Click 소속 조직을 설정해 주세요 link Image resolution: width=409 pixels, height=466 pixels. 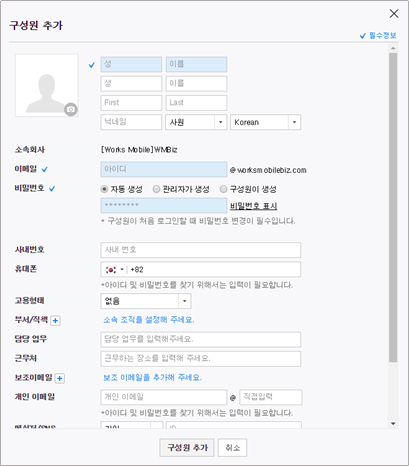pyautogui.click(x=149, y=320)
